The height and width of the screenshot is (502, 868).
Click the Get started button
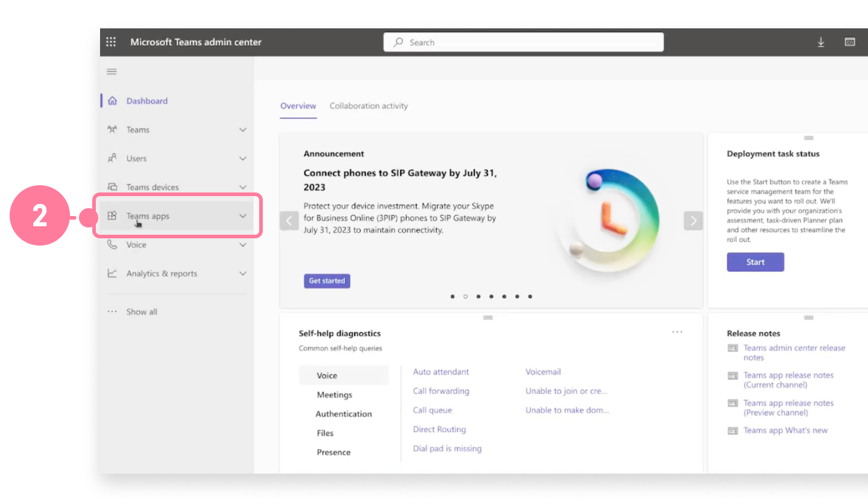click(327, 281)
